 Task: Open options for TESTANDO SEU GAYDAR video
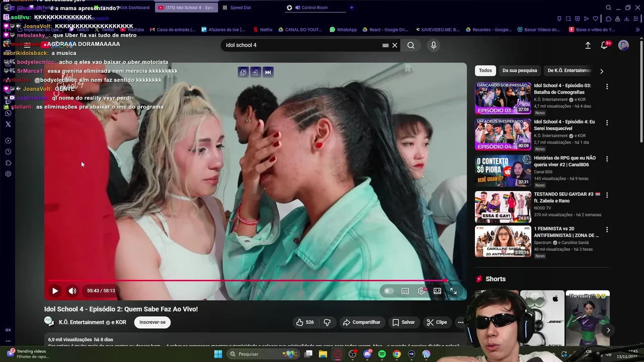pos(607,195)
